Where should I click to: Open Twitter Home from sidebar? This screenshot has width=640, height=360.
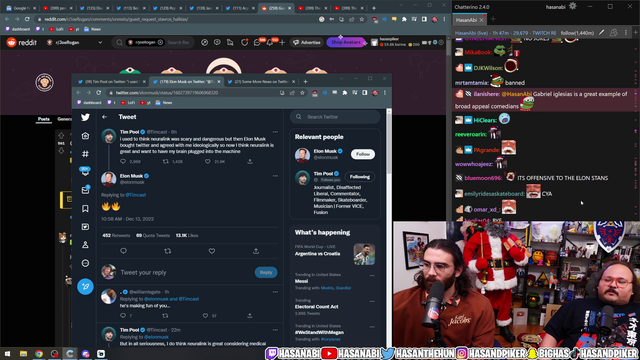point(85,136)
